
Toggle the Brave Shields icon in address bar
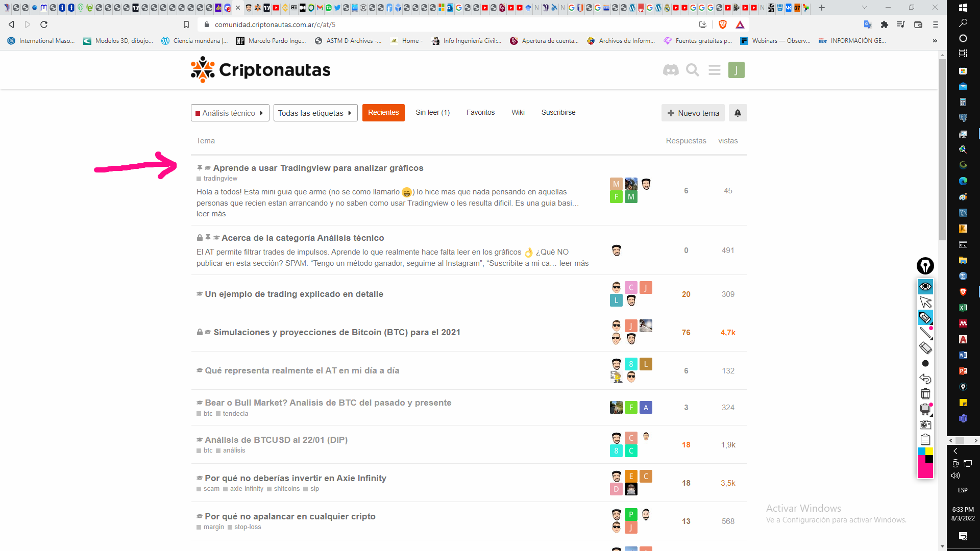click(723, 24)
